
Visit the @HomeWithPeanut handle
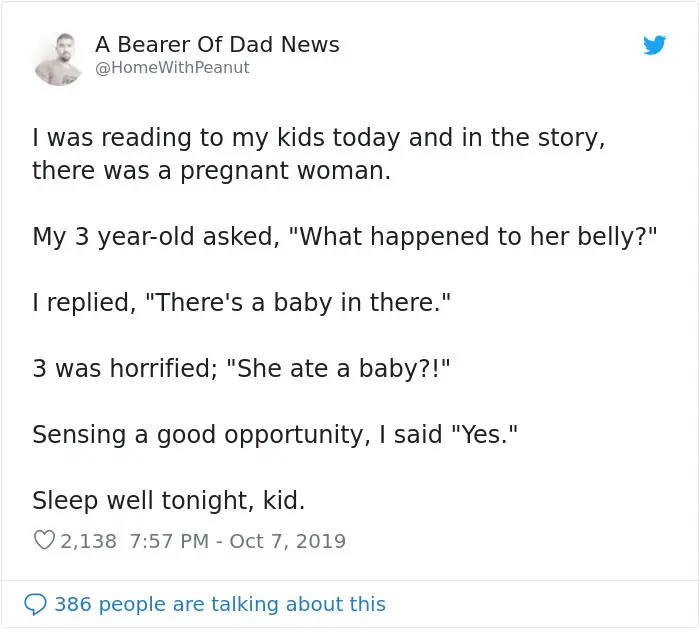pos(172,68)
